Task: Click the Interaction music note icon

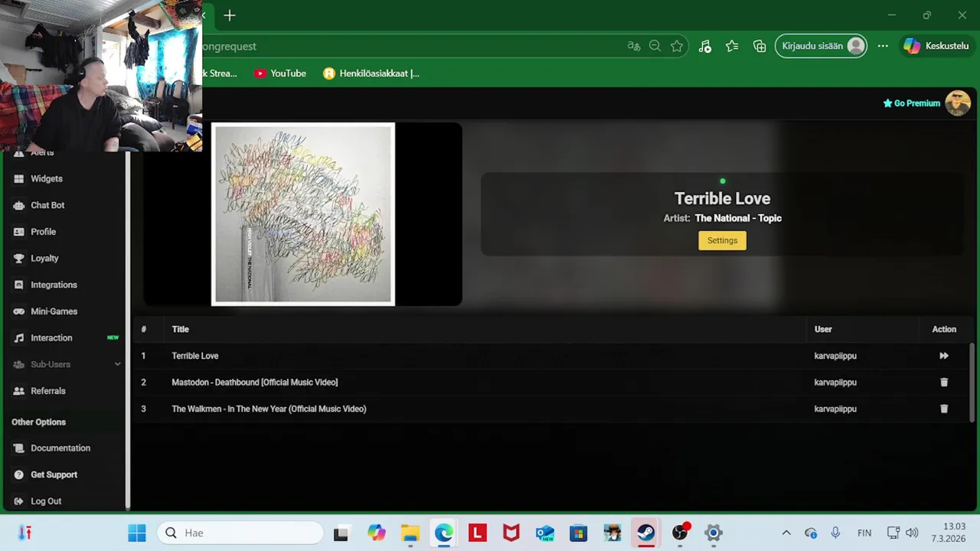Action: coord(19,337)
